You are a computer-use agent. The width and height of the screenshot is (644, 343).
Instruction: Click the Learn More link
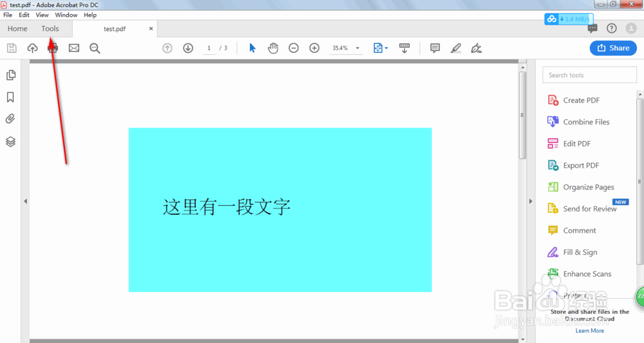tap(589, 331)
